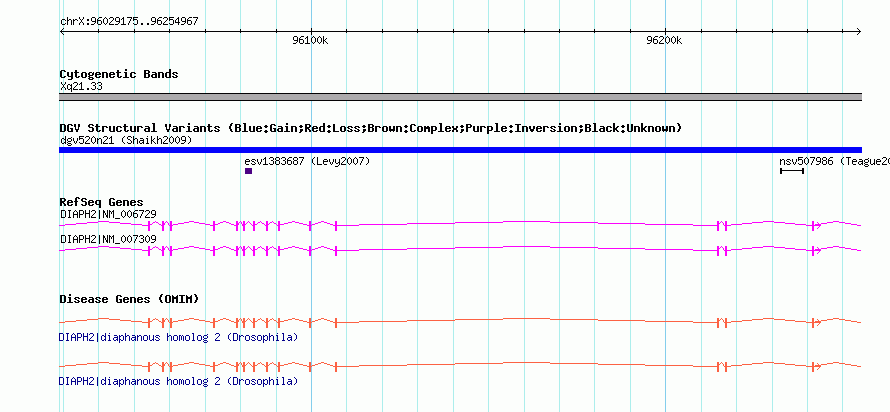Click the blue dgv520n21 gain bar
The image size is (890, 412).
[460, 150]
